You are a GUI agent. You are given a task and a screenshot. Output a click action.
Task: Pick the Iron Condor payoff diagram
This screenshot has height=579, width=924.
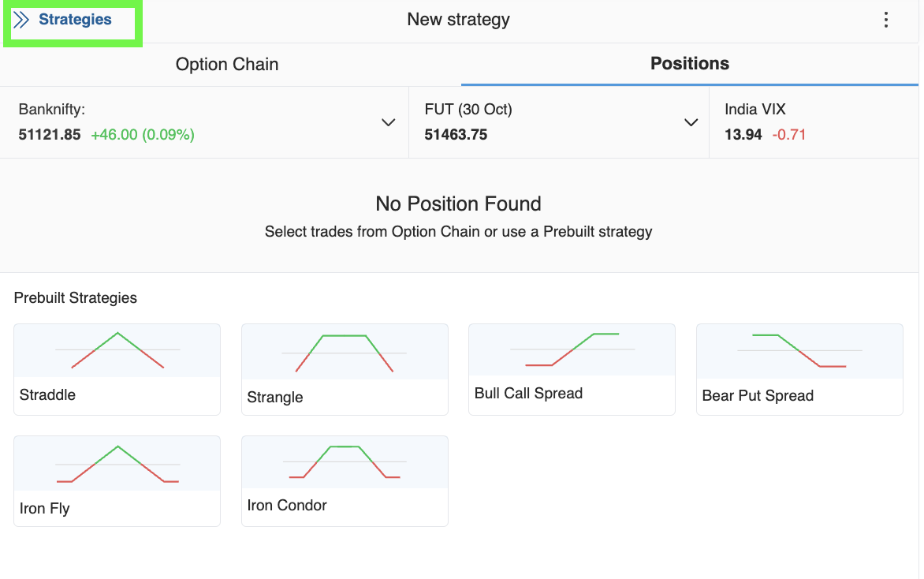click(x=345, y=461)
